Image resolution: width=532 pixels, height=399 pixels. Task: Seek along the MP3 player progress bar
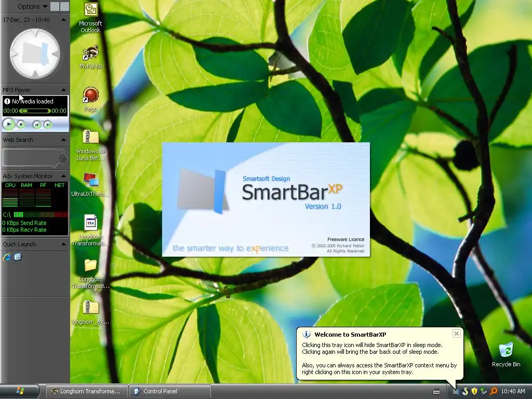pyautogui.click(x=35, y=111)
